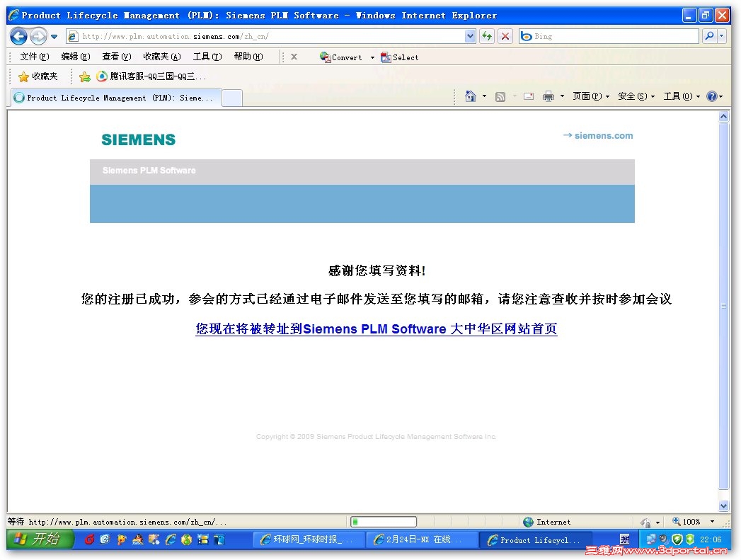Click the Internet security zone status
The height and width of the screenshot is (560, 741).
[547, 522]
